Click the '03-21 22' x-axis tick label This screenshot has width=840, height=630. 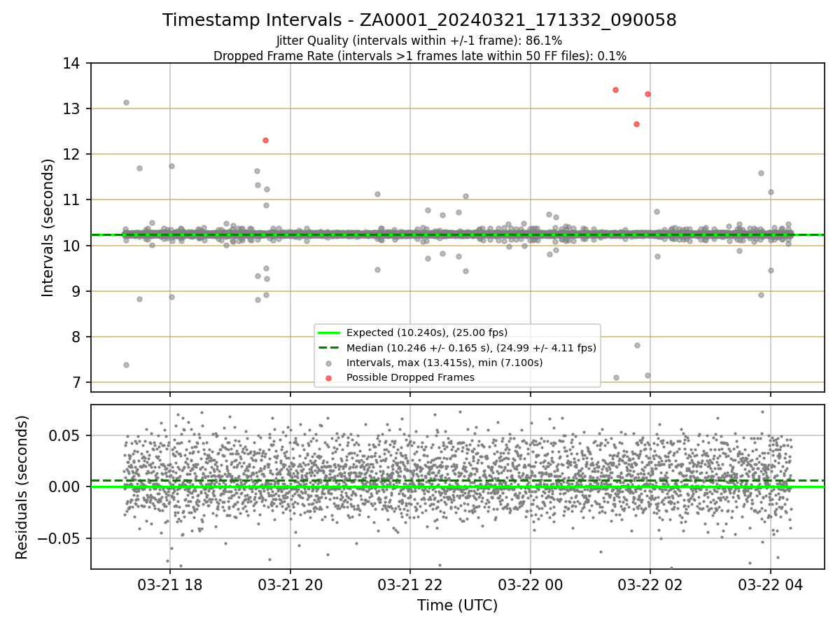410,586
